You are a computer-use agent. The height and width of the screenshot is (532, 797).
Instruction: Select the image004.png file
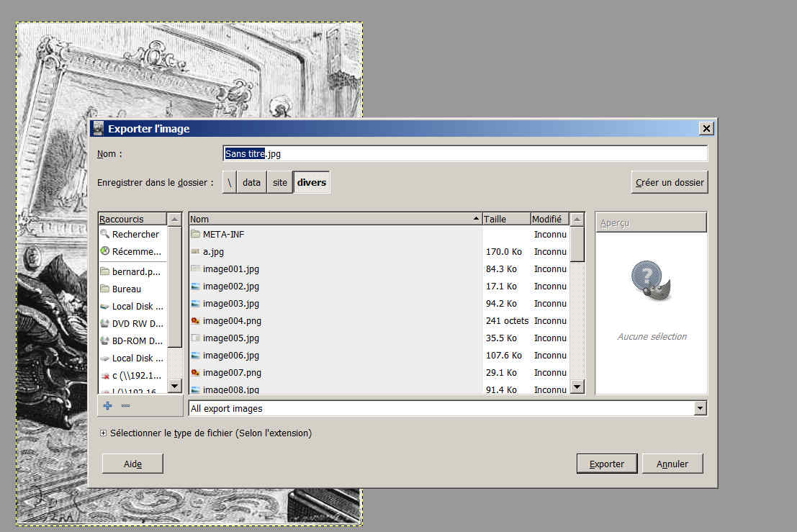tap(231, 320)
